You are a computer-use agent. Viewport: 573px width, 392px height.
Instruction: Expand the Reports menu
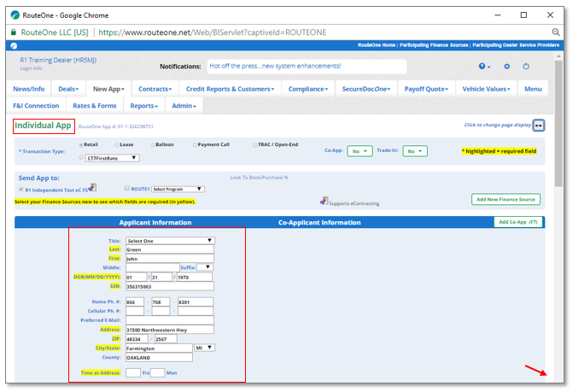pyautogui.click(x=144, y=106)
